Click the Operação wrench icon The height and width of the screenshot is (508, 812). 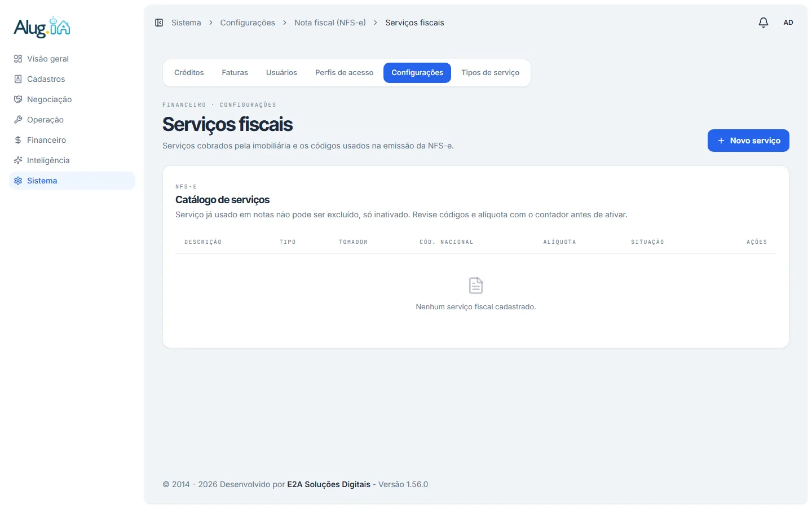point(18,120)
